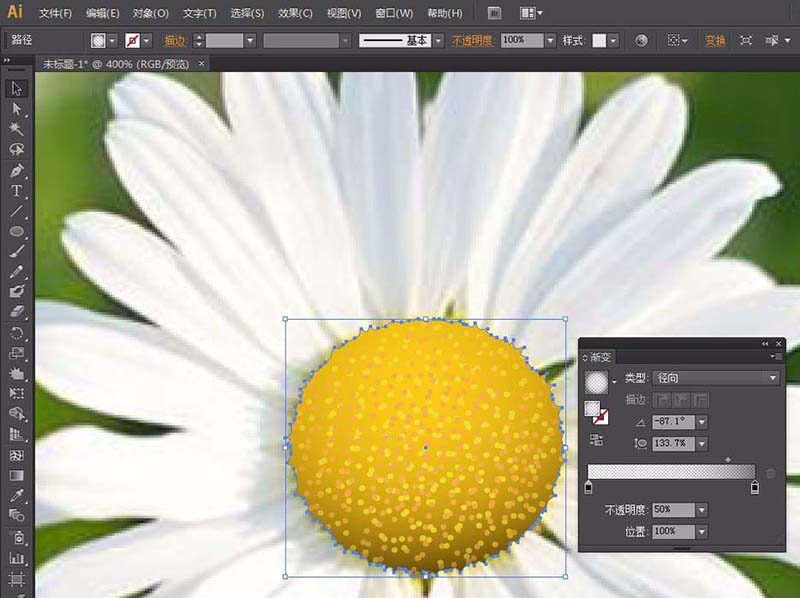Open the 编辑(E) menu
The image size is (800, 598).
pyautogui.click(x=103, y=13)
